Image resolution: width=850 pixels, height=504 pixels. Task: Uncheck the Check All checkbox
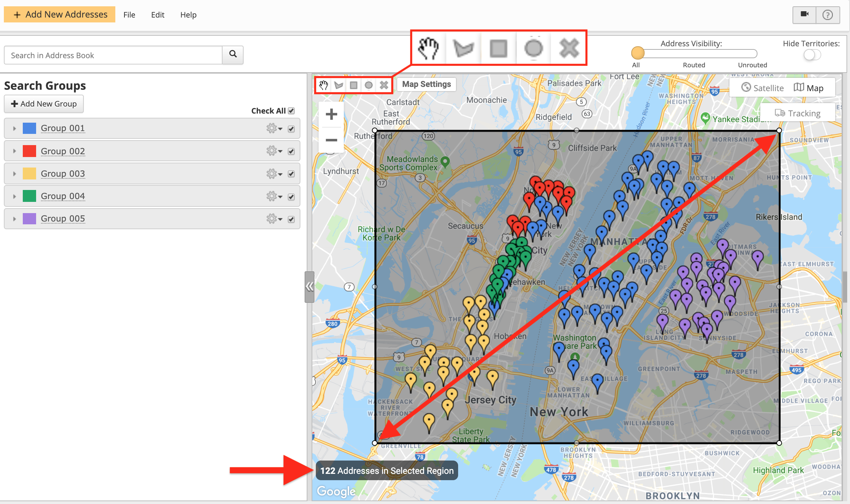point(291,111)
